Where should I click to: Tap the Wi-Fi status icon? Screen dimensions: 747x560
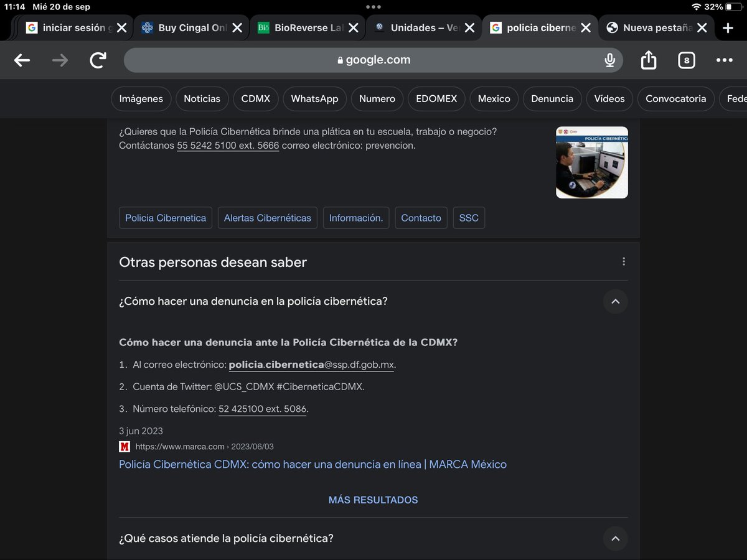point(696,7)
